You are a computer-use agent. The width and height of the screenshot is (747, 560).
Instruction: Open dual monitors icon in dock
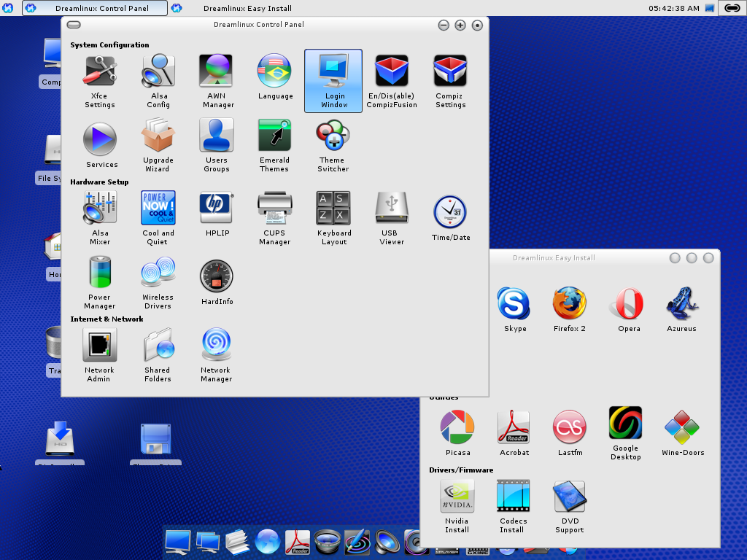coord(208,542)
